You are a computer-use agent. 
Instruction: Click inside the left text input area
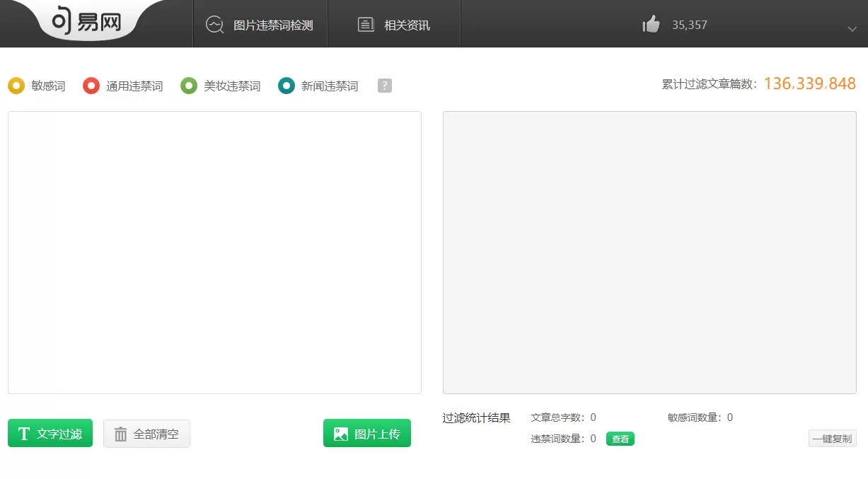(x=214, y=252)
